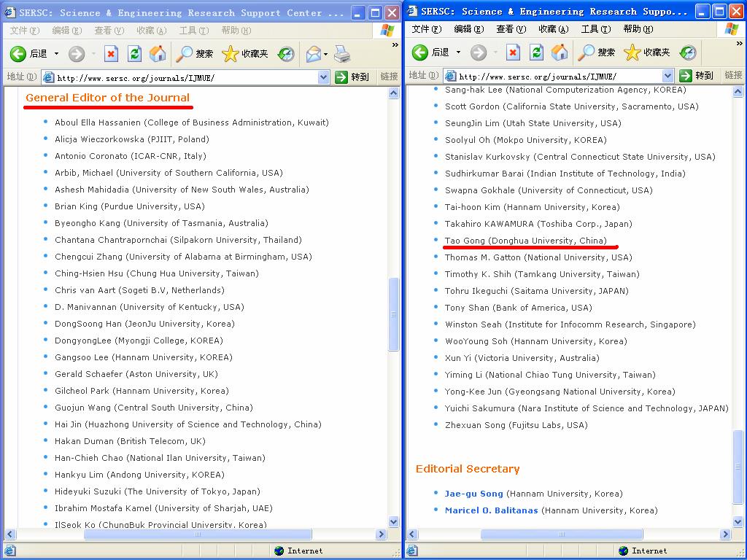Open Forward history dropdown in right window
The image size is (747, 560).
click(495, 52)
